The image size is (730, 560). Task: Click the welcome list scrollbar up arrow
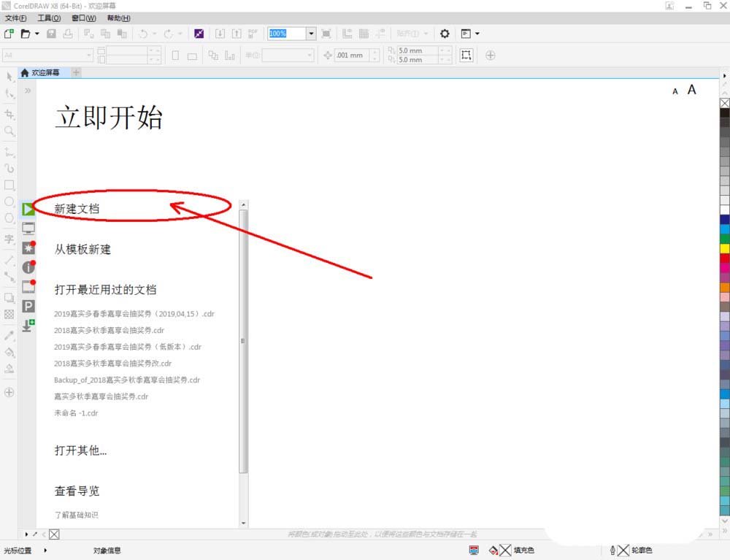click(x=244, y=204)
